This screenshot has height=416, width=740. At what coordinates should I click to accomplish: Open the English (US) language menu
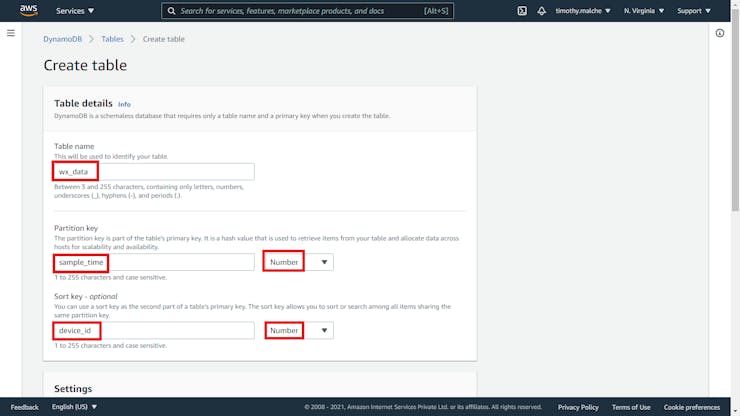click(x=74, y=407)
